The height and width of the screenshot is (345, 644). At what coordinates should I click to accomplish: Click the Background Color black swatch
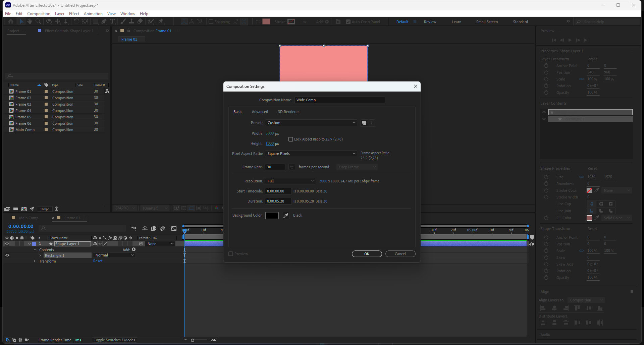pos(272,216)
